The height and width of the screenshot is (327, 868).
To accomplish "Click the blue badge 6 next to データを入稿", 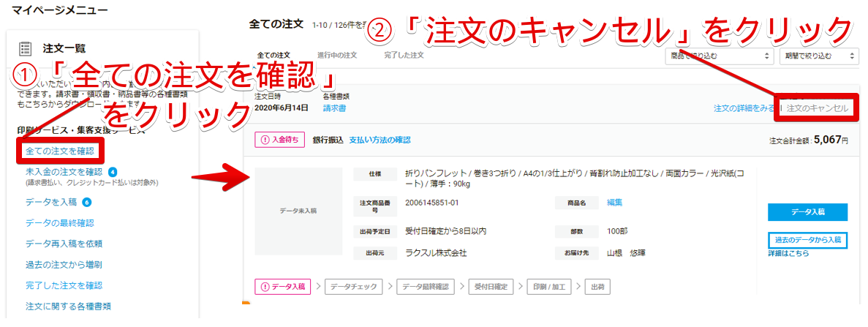I will [x=86, y=202].
